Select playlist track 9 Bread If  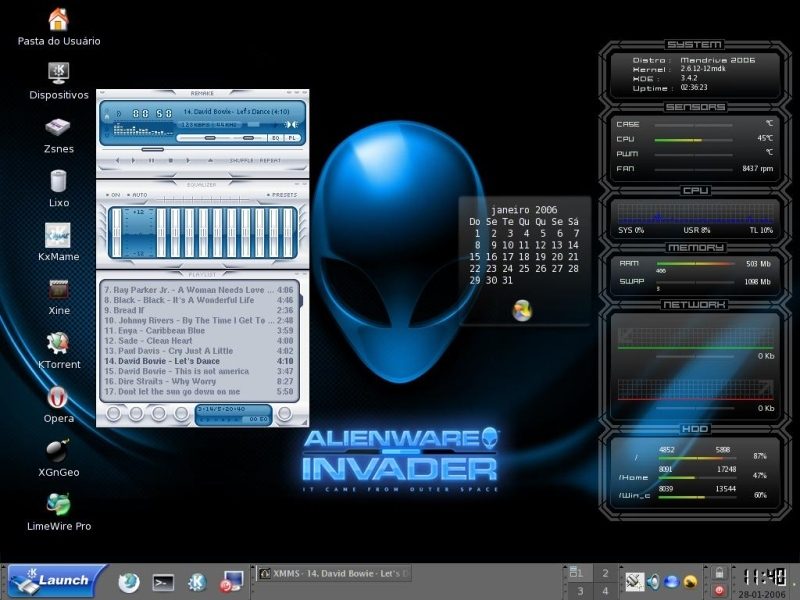click(x=198, y=310)
